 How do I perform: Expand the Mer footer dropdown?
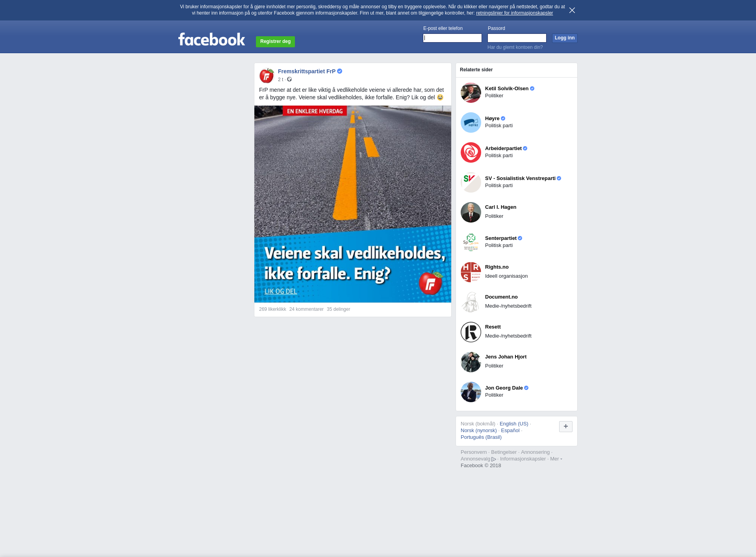click(556, 459)
